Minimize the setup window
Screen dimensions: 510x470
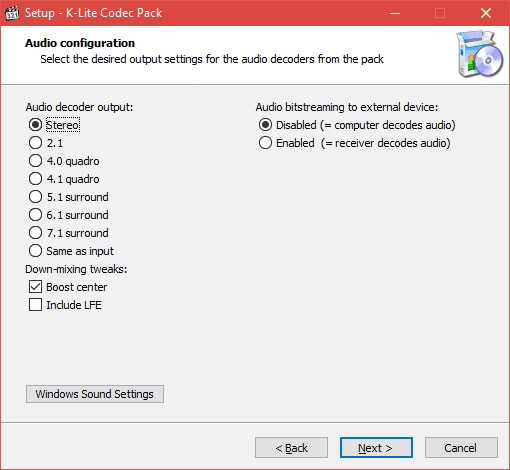pyautogui.click(x=395, y=13)
